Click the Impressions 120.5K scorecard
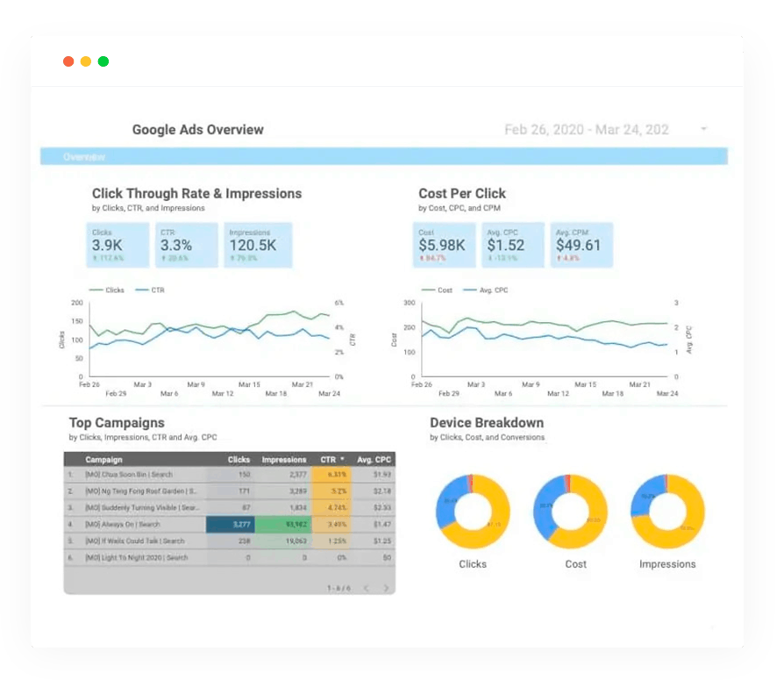The width and height of the screenshot is (784, 680). 258,245
